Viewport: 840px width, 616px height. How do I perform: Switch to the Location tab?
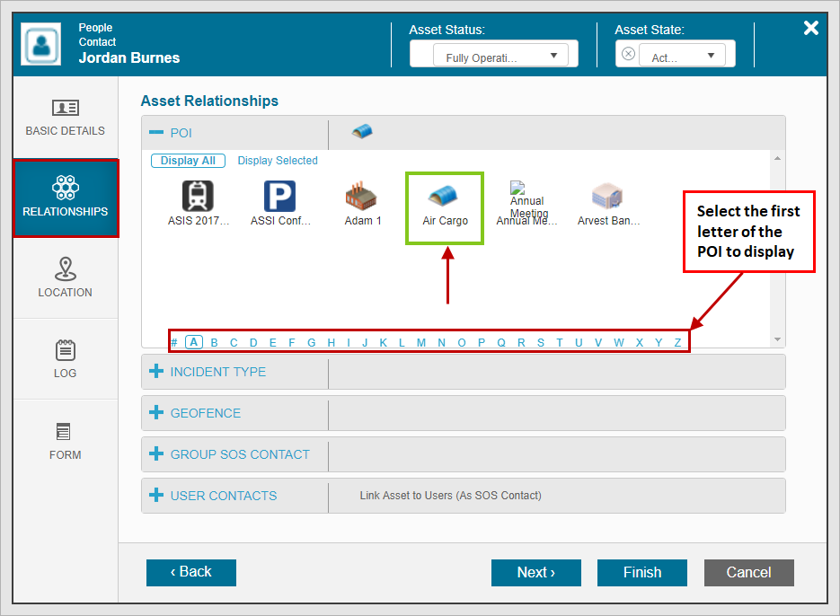[65, 277]
